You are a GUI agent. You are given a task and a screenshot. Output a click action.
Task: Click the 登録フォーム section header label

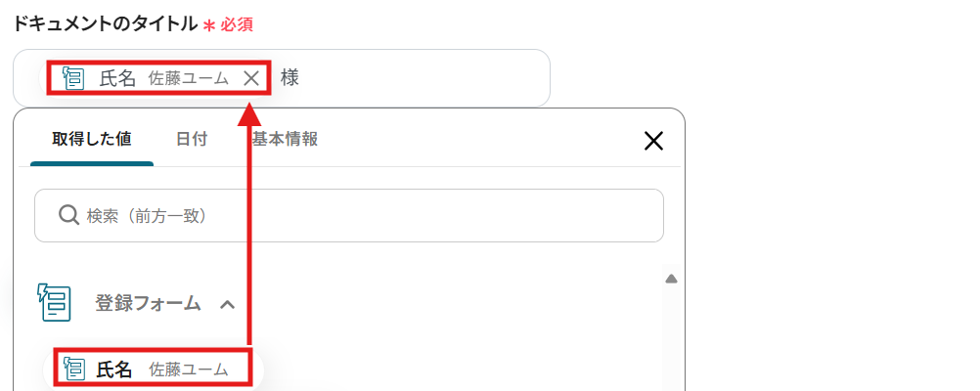coord(148,304)
